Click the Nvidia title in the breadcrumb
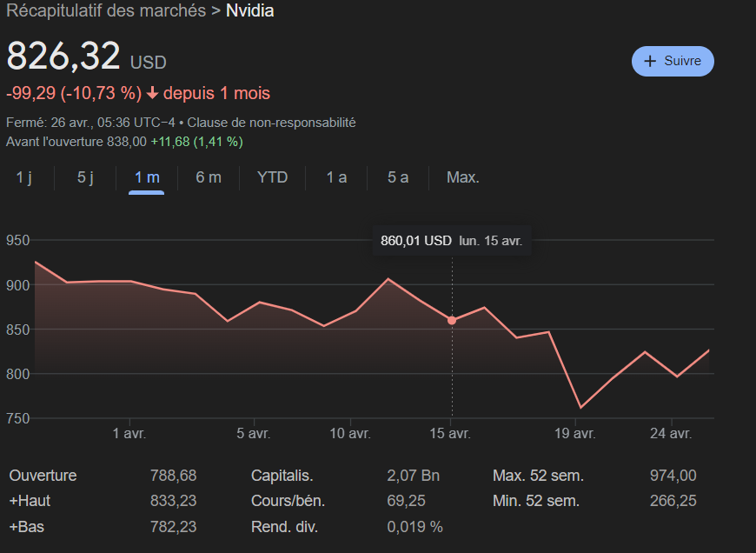The width and height of the screenshot is (756, 553). 249,11
